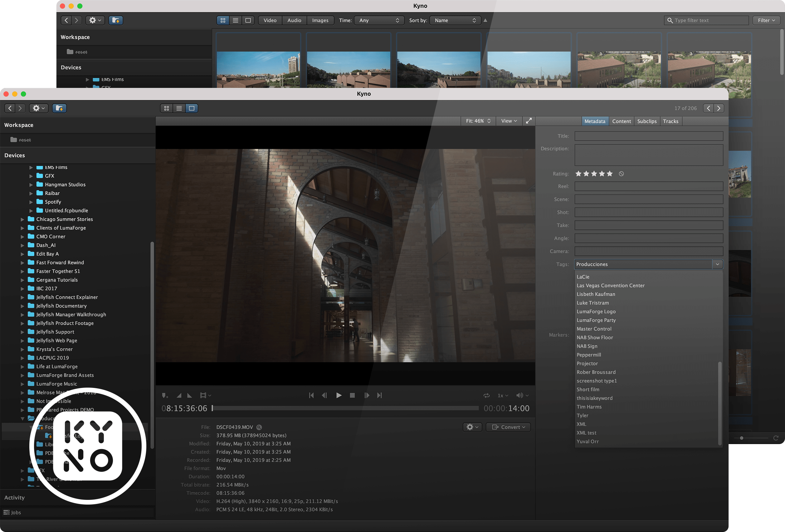Navigate back in the front Kyno window
The image size is (785, 532).
(x=10, y=108)
